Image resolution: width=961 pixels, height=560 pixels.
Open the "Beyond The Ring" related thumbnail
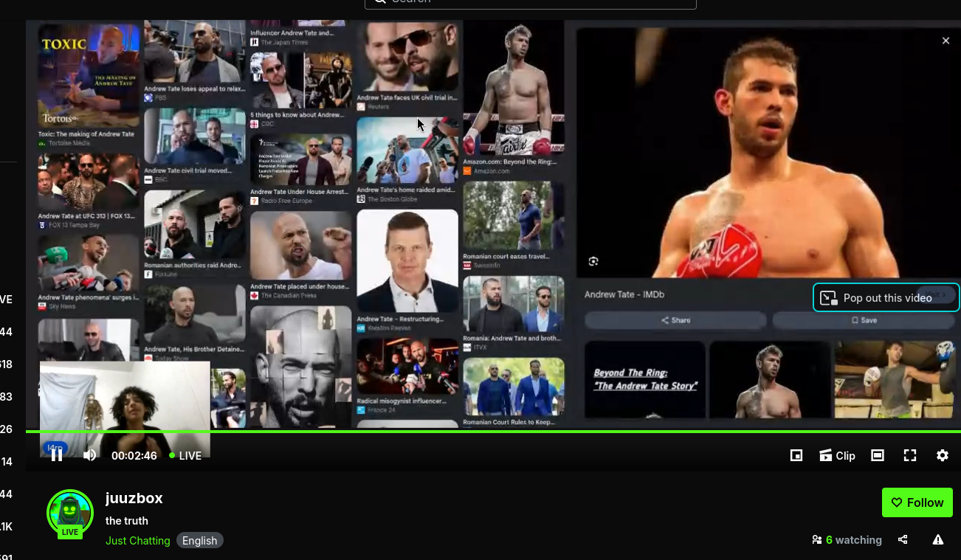tap(645, 379)
